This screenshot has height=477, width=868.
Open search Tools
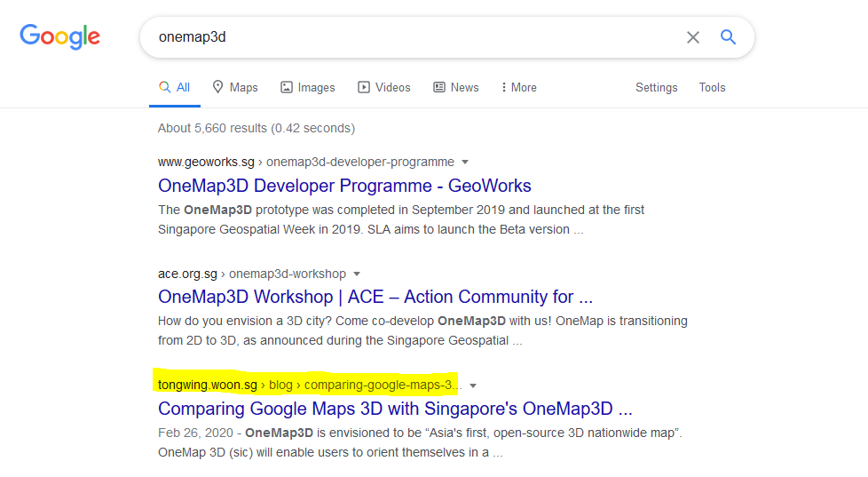click(x=712, y=88)
